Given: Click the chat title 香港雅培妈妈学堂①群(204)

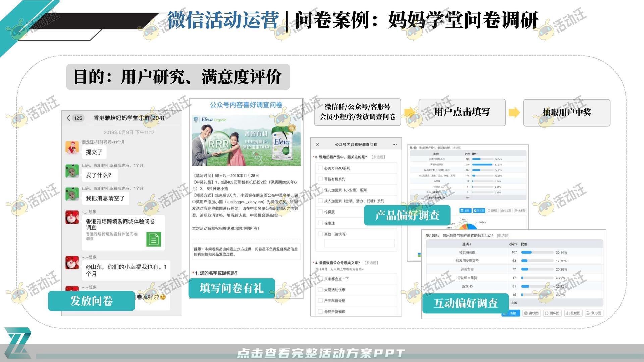Looking at the screenshot, I should pyautogui.click(x=129, y=118).
